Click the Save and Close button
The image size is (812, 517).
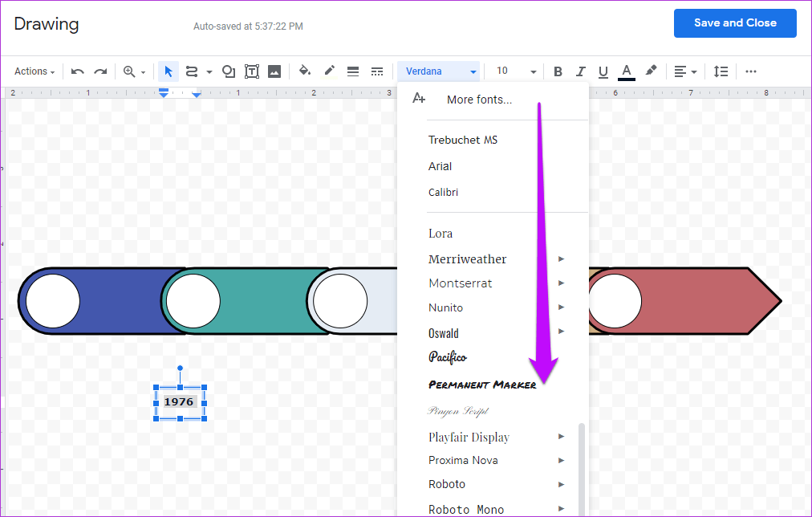[x=734, y=23]
